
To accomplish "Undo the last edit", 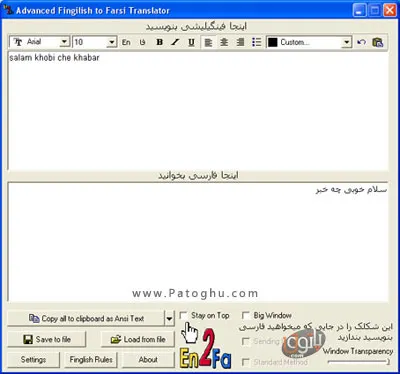I will point(362,42).
